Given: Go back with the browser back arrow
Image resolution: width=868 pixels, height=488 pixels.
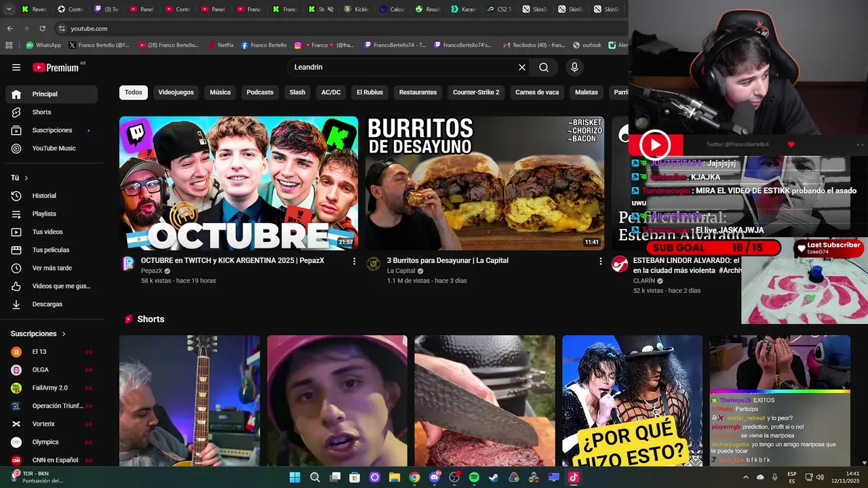Looking at the screenshot, I should point(9,28).
